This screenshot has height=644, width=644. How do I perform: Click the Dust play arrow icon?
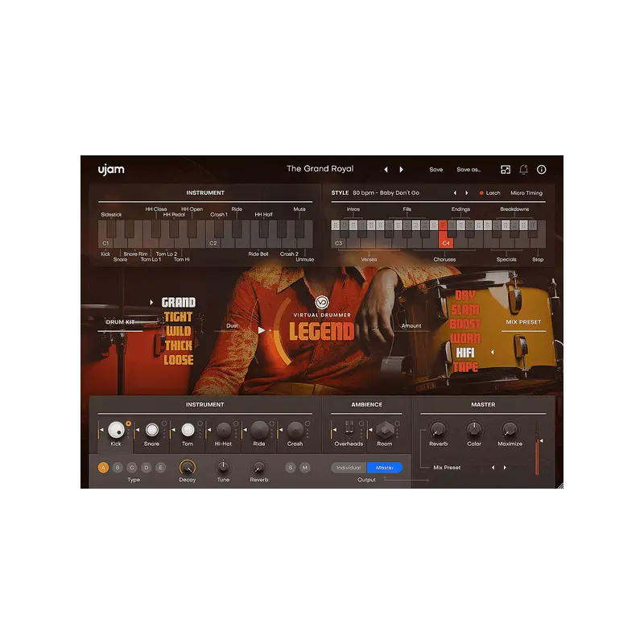click(262, 330)
